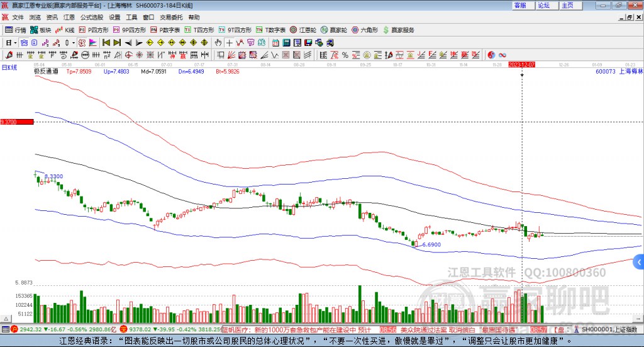
Task: Switch to K线 candlestick chart
Action: tap(65, 30)
